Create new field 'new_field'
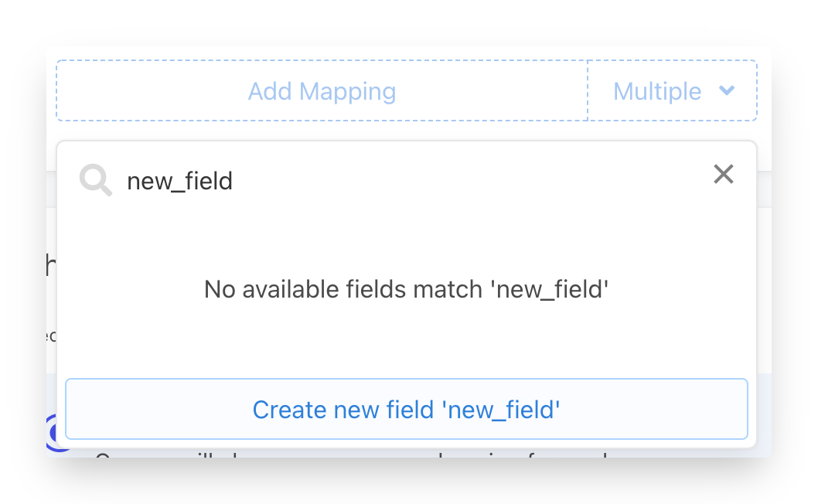 click(x=406, y=409)
